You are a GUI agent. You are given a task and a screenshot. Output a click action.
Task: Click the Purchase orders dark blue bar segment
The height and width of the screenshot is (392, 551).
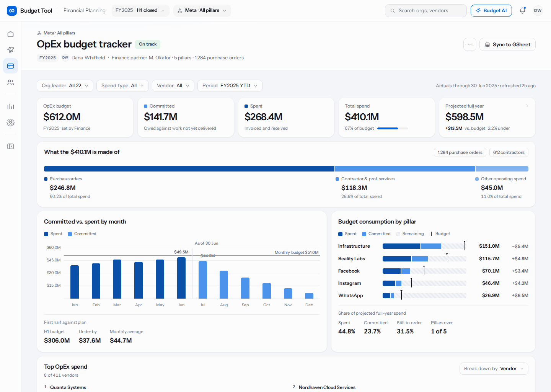pyautogui.click(x=189, y=169)
